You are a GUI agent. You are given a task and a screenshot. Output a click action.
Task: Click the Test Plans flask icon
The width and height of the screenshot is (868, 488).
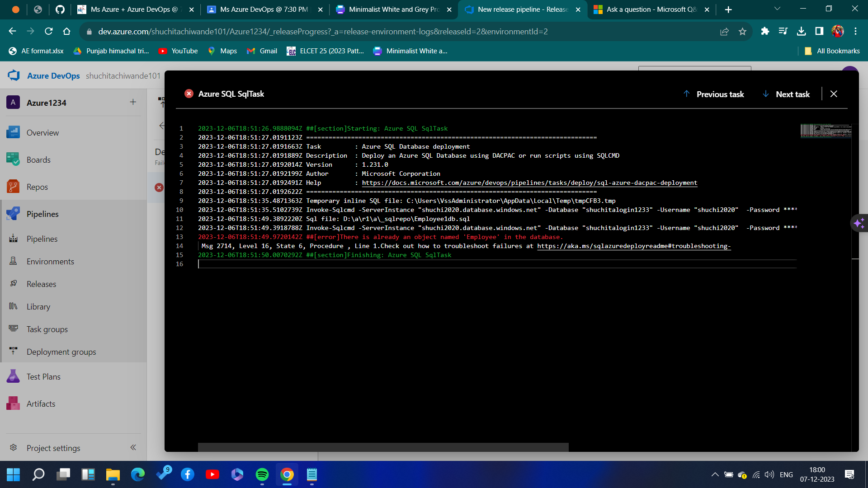tap(13, 376)
